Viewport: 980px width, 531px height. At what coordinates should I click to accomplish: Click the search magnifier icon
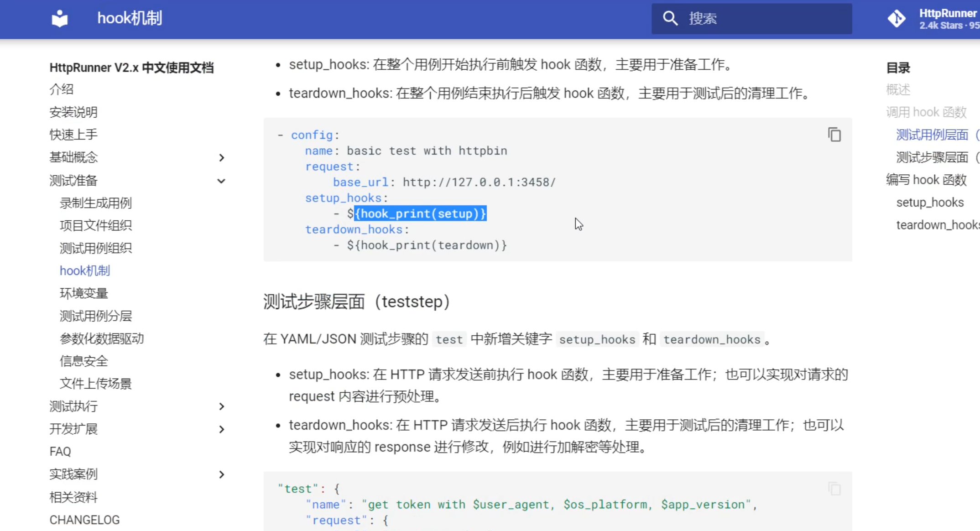(x=670, y=18)
